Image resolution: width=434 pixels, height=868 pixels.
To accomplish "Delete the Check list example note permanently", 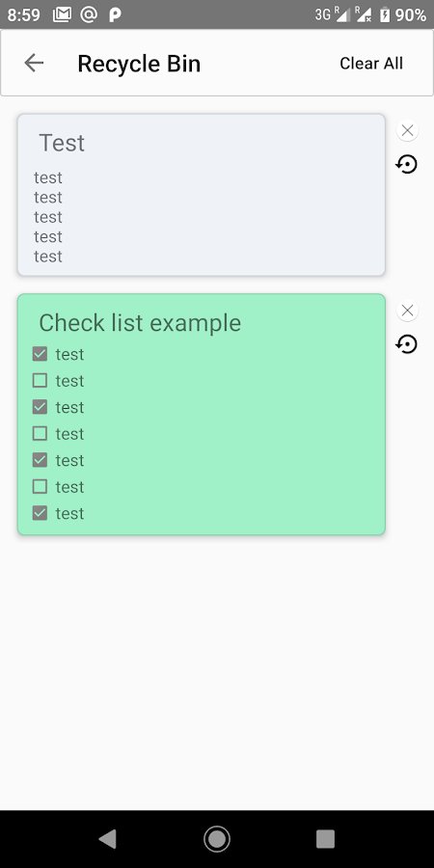I will point(407,311).
